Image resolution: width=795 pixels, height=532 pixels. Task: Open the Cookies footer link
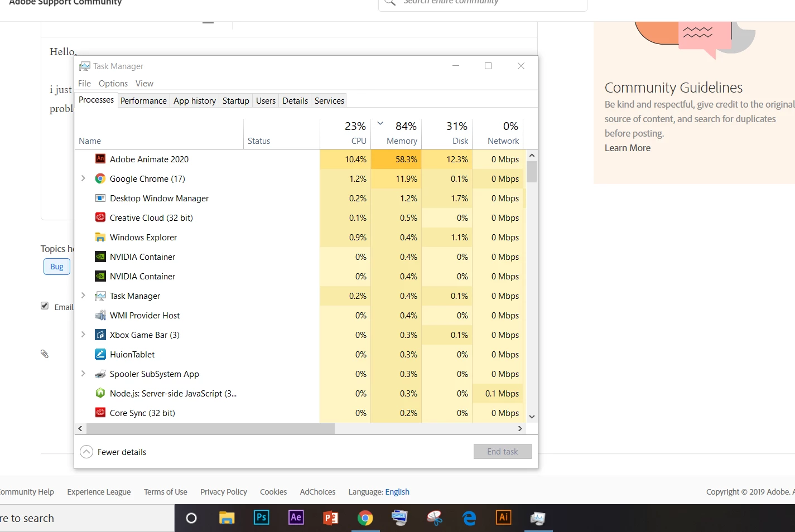point(273,492)
